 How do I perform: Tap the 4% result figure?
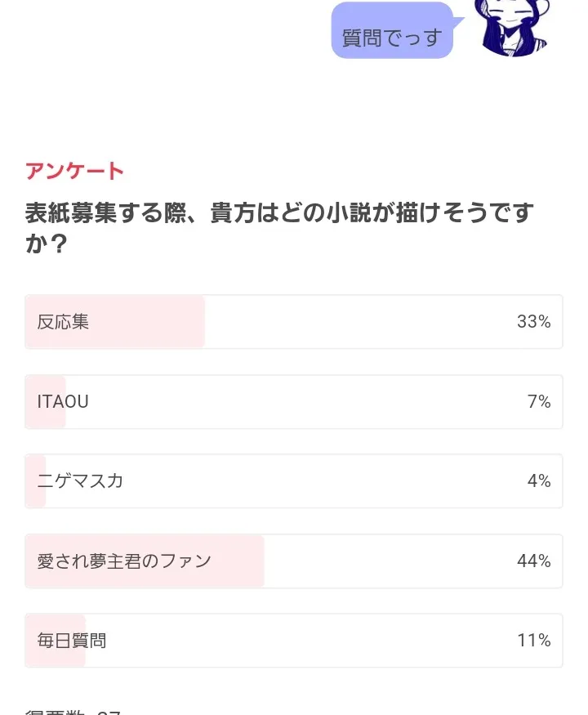(539, 481)
